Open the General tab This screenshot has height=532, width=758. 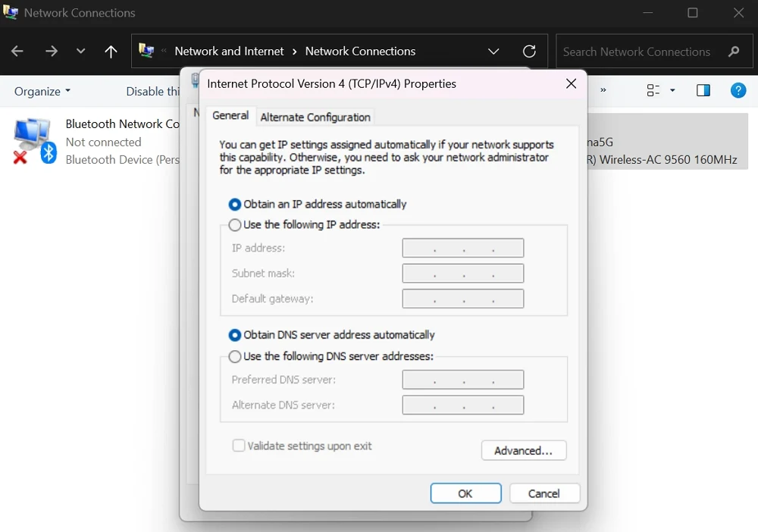(x=230, y=116)
